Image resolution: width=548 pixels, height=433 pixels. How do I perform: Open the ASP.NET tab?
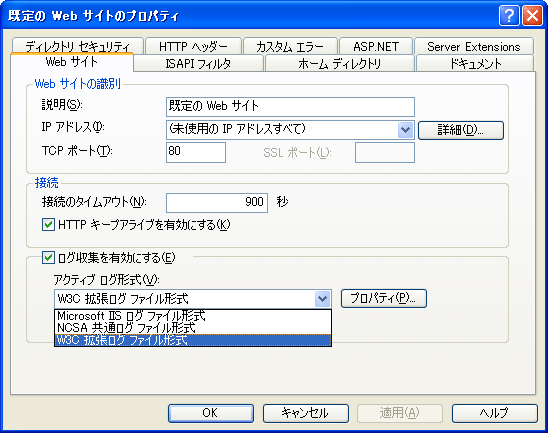pyautogui.click(x=376, y=46)
